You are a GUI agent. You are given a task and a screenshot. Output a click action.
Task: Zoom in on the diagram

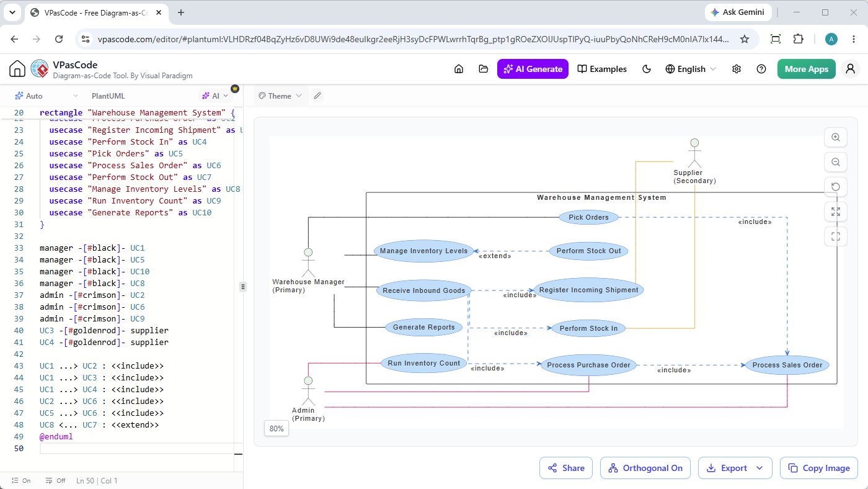(x=836, y=138)
